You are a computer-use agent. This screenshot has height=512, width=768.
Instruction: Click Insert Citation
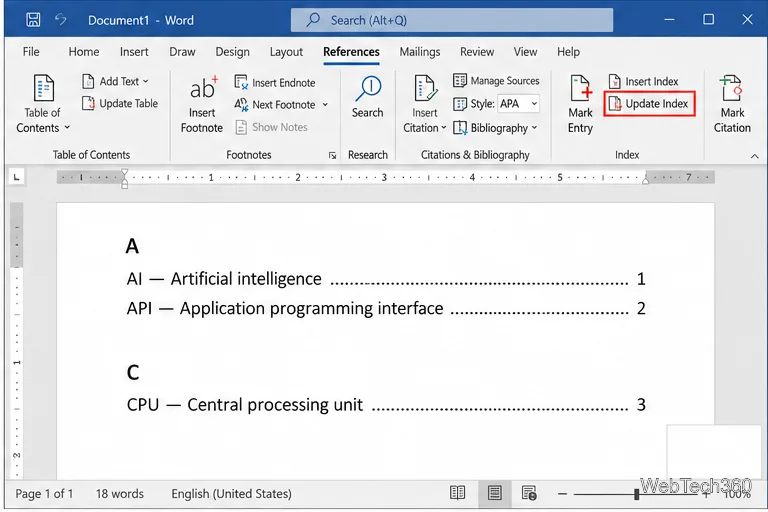(x=425, y=104)
